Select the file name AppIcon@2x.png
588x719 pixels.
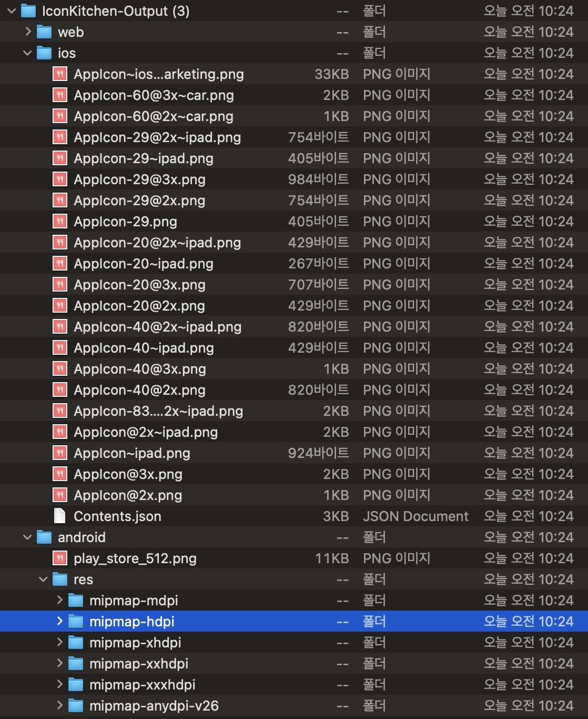pyautogui.click(x=128, y=495)
